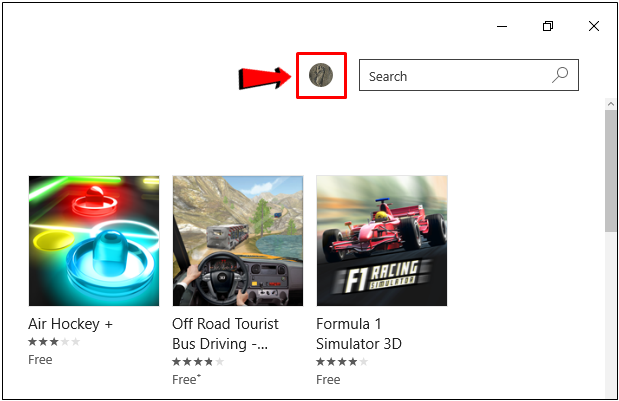Screen dimensions: 619x401
Task: Open the Air Hockey + game thumbnail
Action: click(x=94, y=241)
